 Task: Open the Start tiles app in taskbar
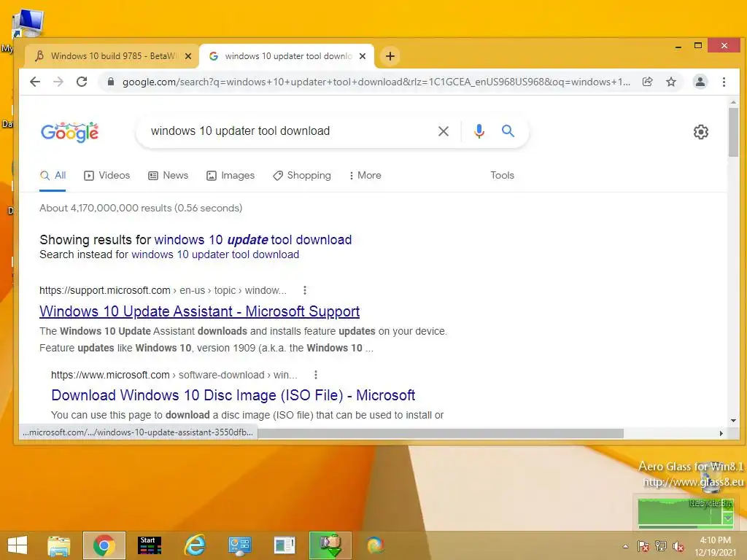click(x=150, y=545)
